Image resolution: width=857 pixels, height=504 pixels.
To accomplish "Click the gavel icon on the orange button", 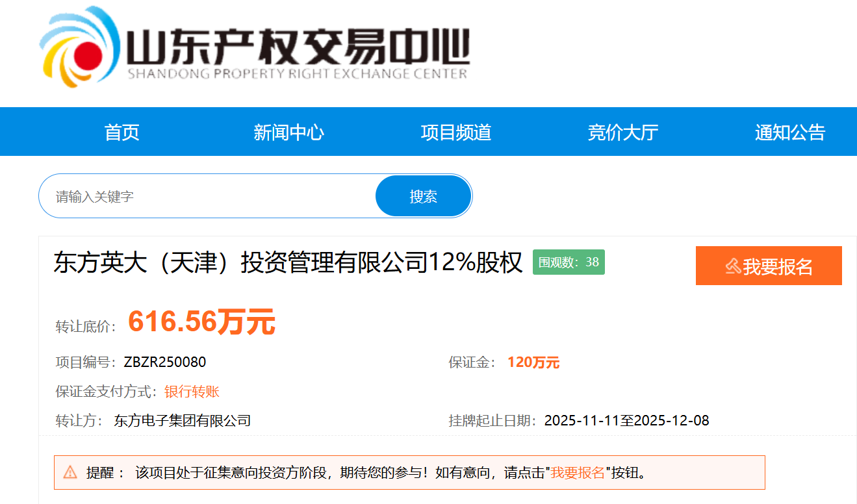I will 733,266.
